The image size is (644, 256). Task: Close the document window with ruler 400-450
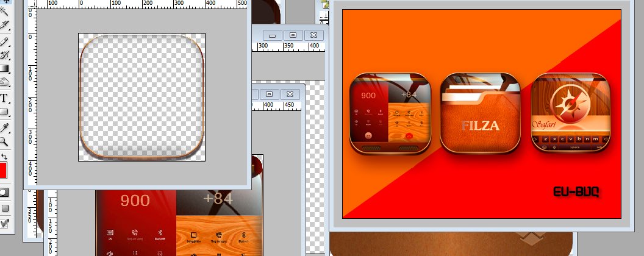290,94
